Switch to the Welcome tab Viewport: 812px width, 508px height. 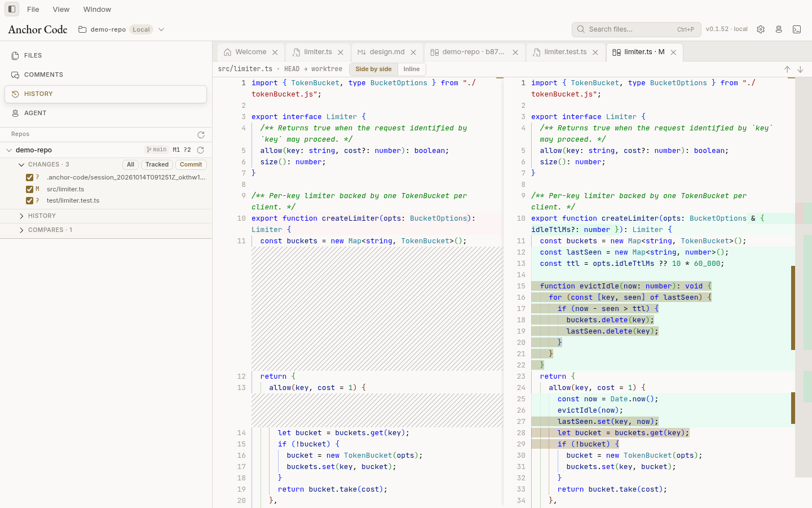click(250, 52)
